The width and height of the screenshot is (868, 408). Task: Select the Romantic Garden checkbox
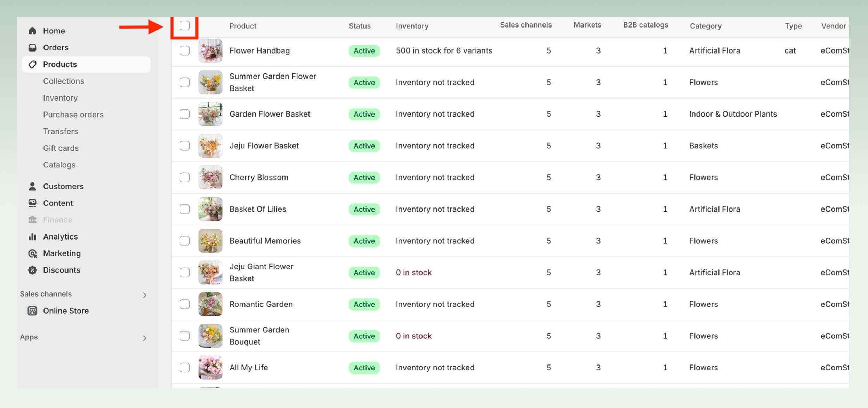(x=185, y=304)
